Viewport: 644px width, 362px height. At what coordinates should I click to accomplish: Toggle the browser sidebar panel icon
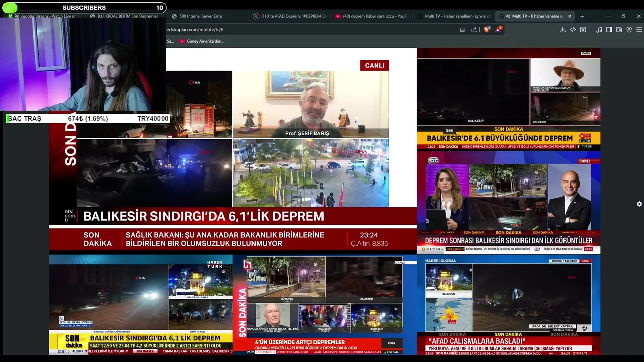(609, 30)
